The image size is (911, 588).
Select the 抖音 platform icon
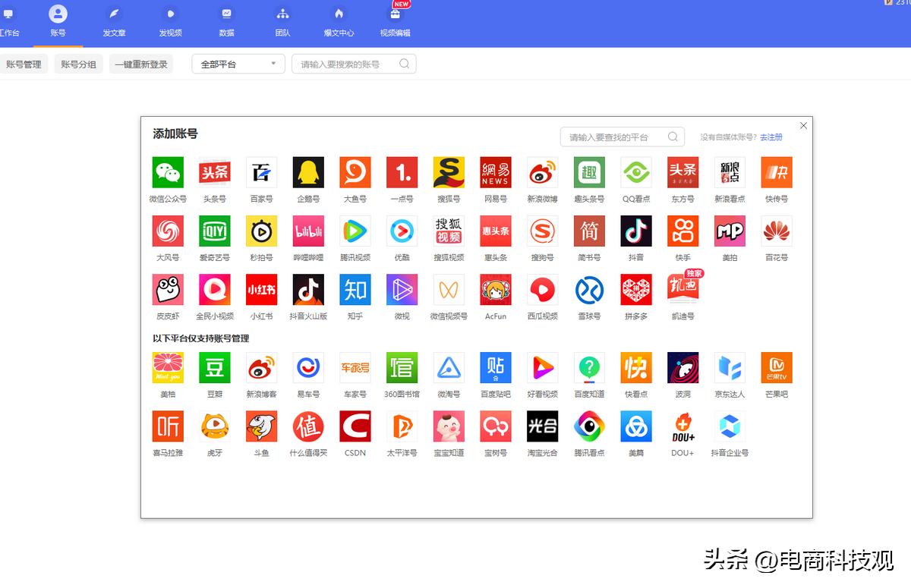pyautogui.click(x=635, y=231)
